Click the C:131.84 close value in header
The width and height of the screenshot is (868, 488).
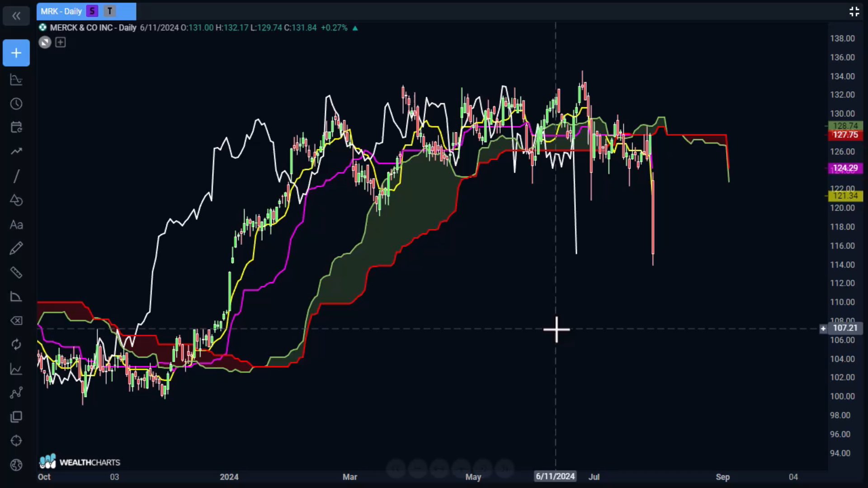pos(300,28)
